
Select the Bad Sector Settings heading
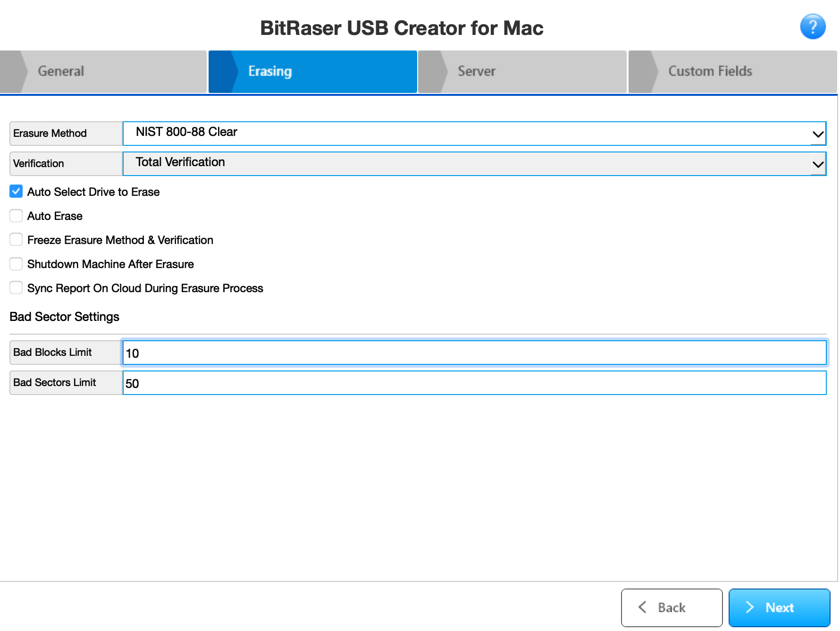(x=64, y=317)
